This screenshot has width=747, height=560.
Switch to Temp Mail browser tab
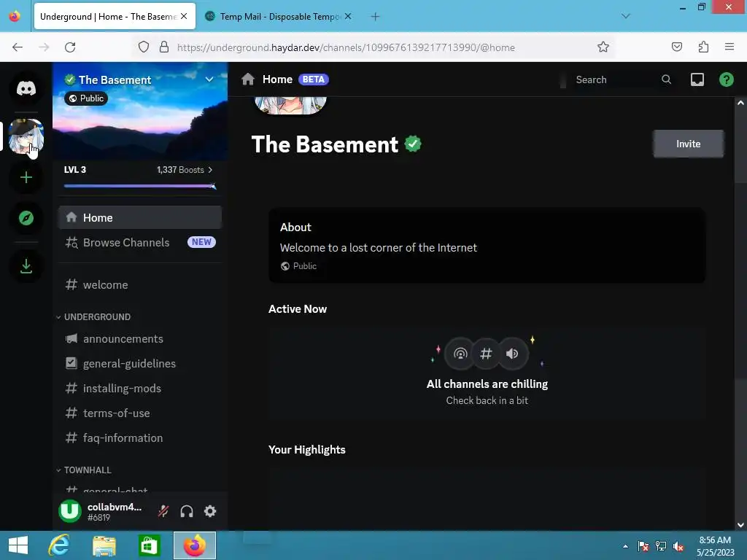click(x=278, y=17)
